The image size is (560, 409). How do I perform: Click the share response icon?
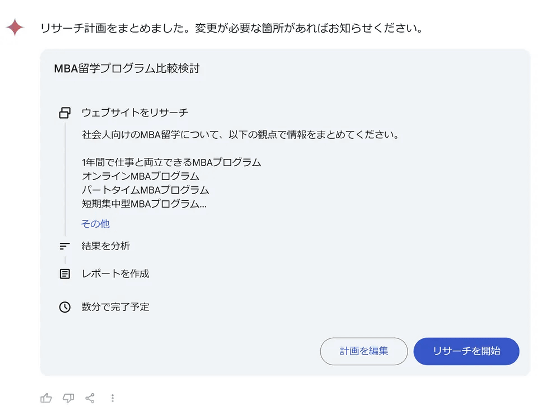[90, 398]
